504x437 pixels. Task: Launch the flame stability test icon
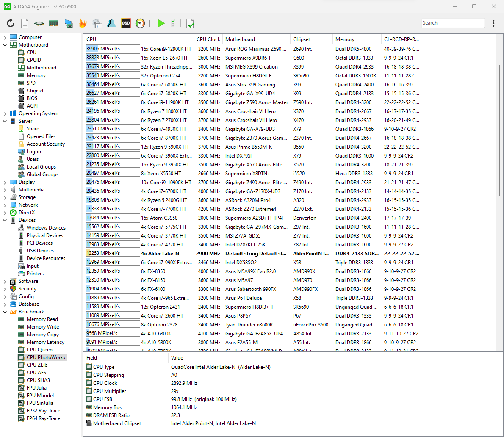[83, 23]
